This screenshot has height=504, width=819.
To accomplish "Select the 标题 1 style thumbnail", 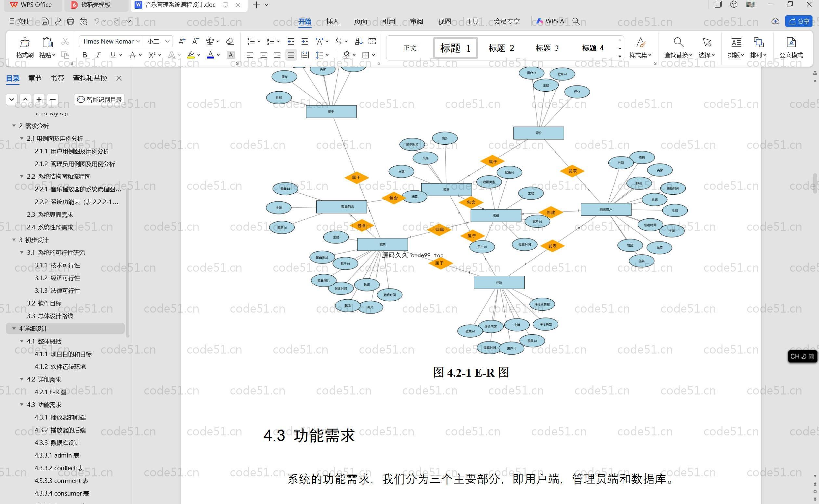I will [x=455, y=48].
